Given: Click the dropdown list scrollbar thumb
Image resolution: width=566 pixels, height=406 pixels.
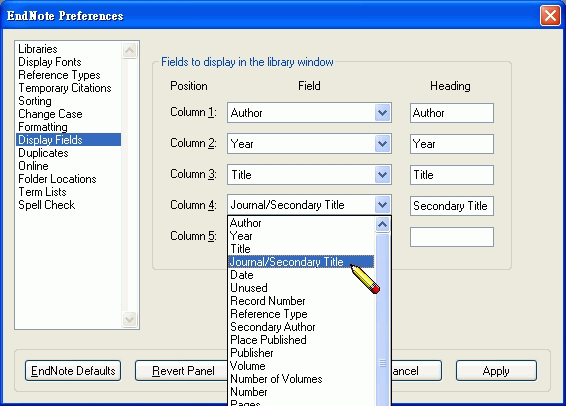Looking at the screenshot, I should point(382,320).
